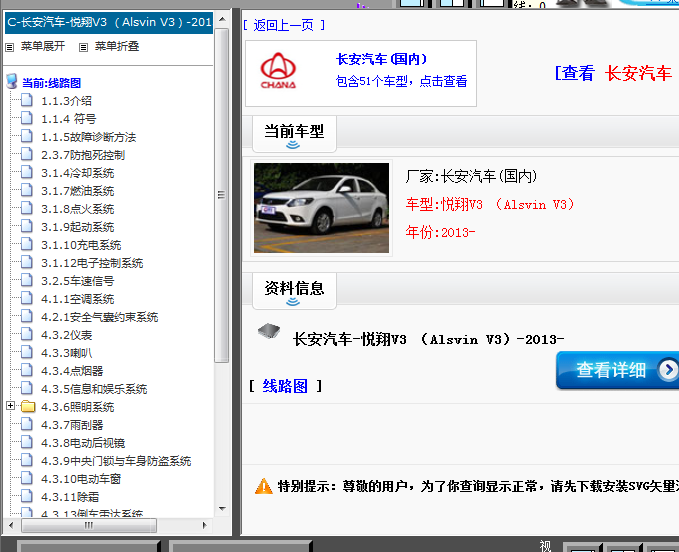The image size is (679, 552).
Task: Open the 4.2.1安全气囊约束系统 item
Action: [100, 317]
